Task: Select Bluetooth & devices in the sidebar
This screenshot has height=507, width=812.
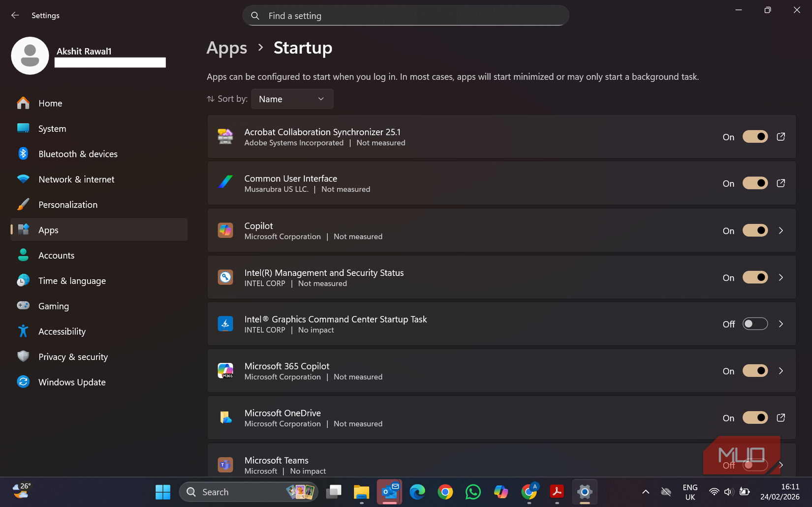Action: click(78, 153)
